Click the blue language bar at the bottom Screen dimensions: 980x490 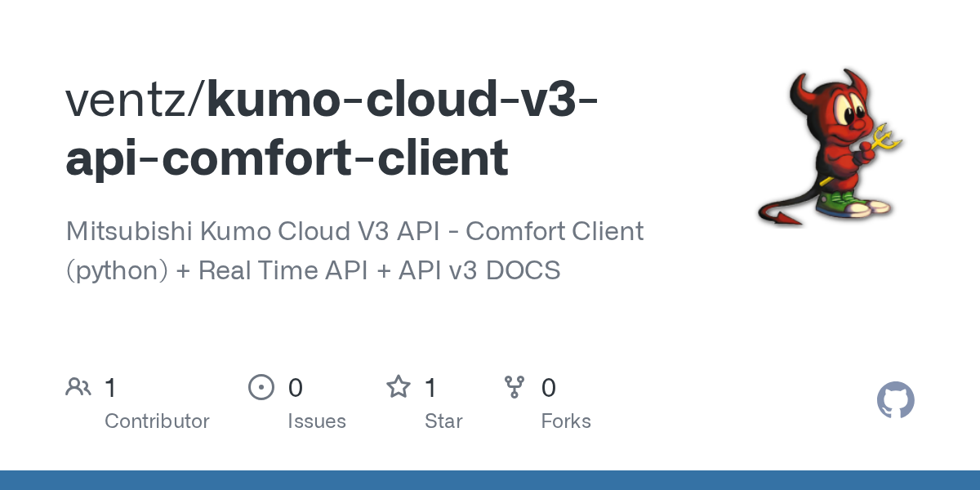click(490, 480)
